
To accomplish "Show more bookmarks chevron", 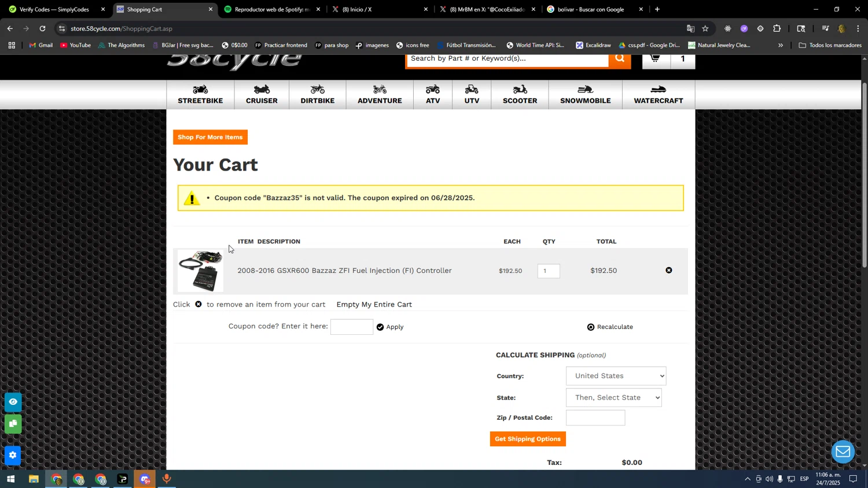I will pyautogui.click(x=781, y=45).
